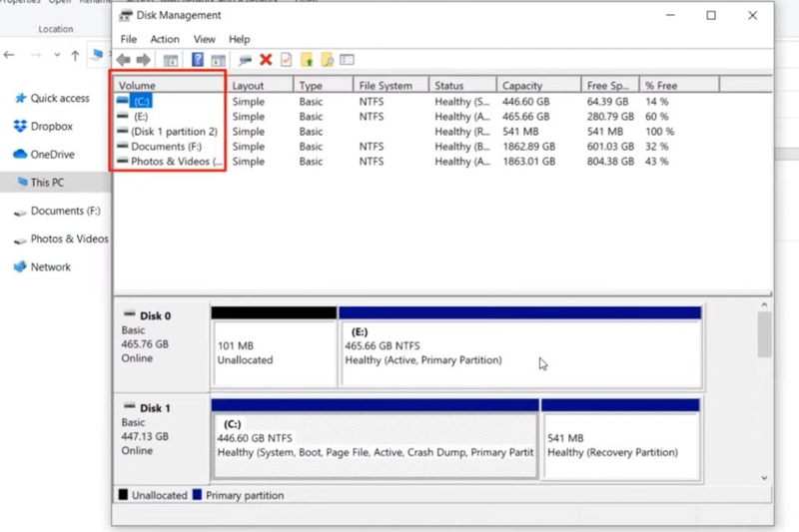Click the Properties checkmark sheet toolbar icon
Image resolution: width=799 pixels, height=532 pixels.
point(286,60)
